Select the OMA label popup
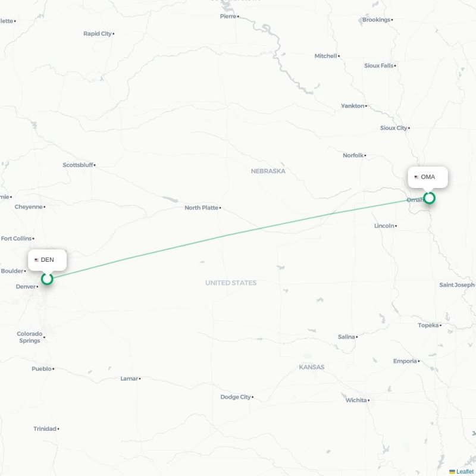The width and height of the screenshot is (476, 476). point(428,177)
